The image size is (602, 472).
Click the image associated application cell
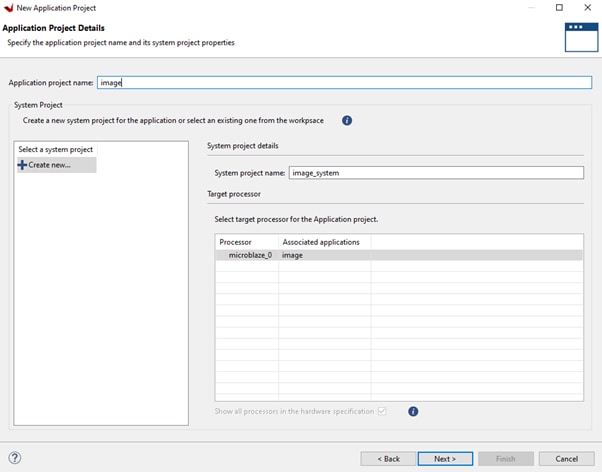pos(293,255)
